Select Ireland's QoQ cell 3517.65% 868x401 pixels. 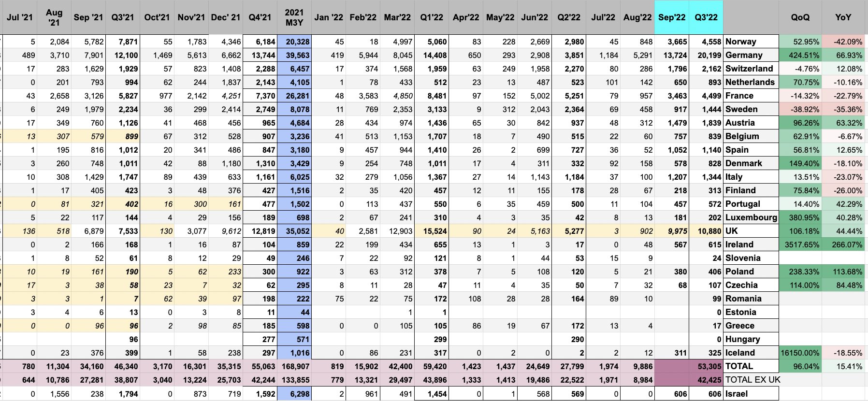click(800, 244)
